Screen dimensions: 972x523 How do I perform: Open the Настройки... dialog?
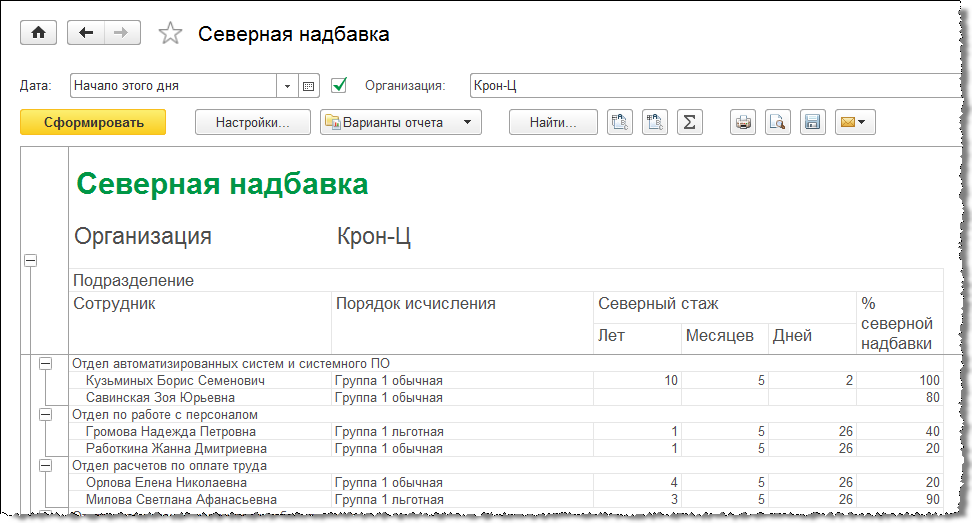point(251,123)
